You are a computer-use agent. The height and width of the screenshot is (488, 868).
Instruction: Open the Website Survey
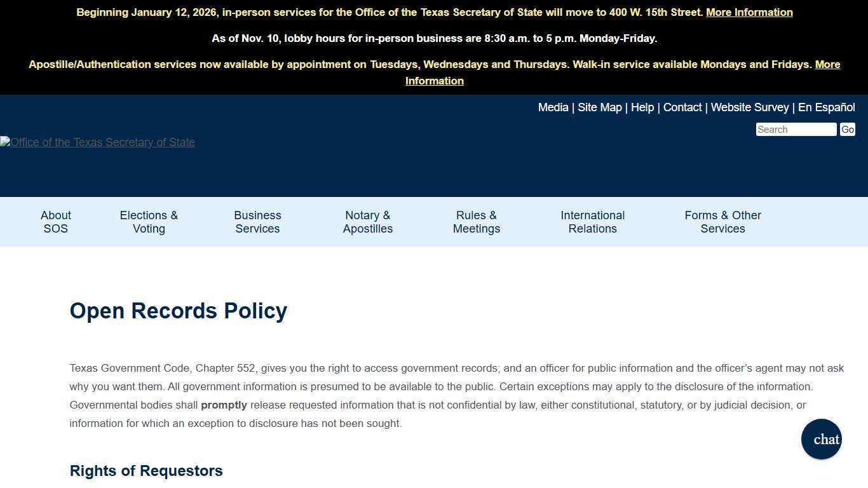(x=750, y=107)
